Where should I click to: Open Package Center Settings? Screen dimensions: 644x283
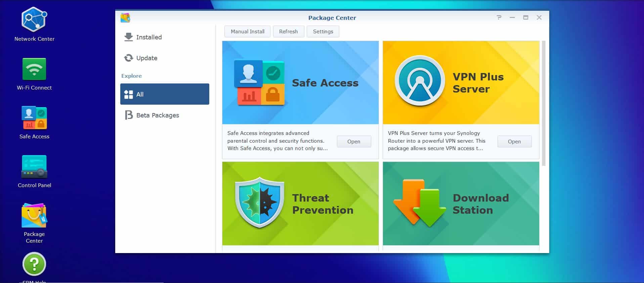coord(323,31)
